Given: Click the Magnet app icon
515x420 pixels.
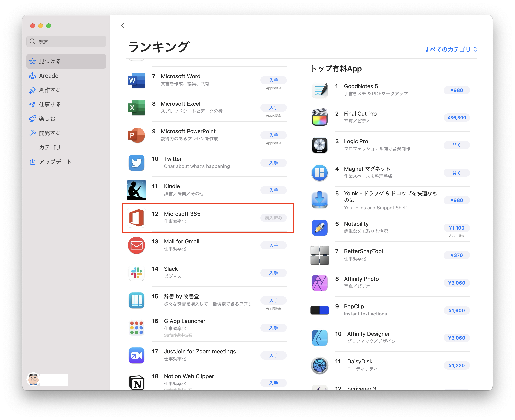Looking at the screenshot, I should coord(319,173).
